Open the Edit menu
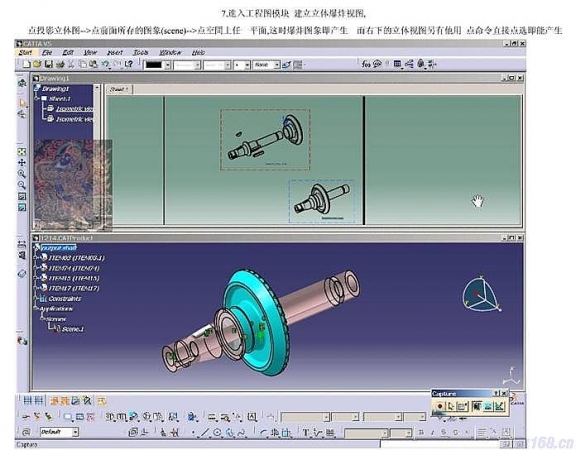Image resolution: width=576 pixels, height=450 pixels. [68, 53]
